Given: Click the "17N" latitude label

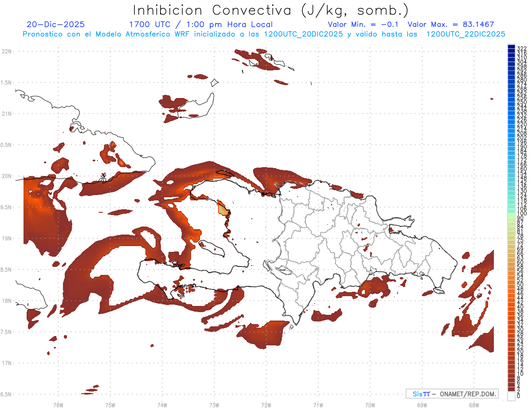Looking at the screenshot, I should click(7, 363).
